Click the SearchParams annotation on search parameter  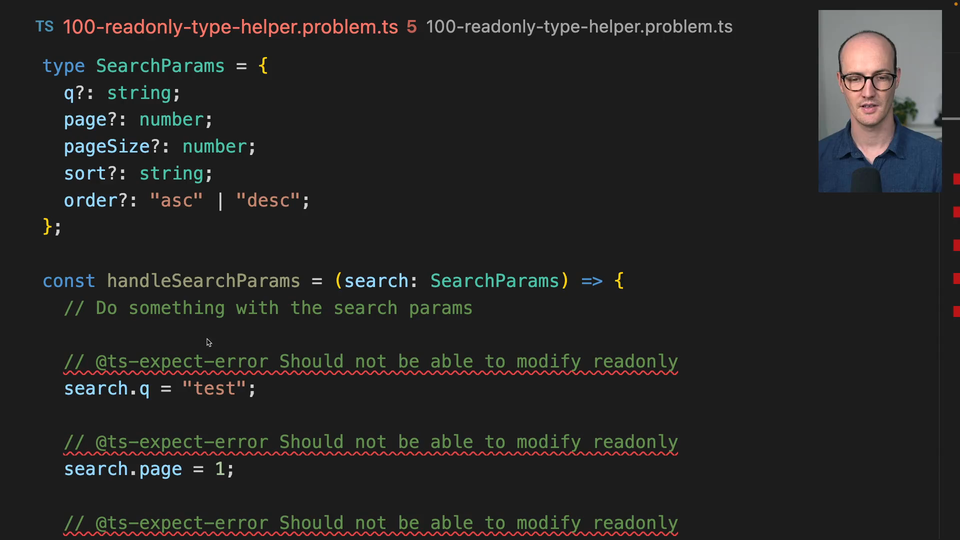coord(494,281)
